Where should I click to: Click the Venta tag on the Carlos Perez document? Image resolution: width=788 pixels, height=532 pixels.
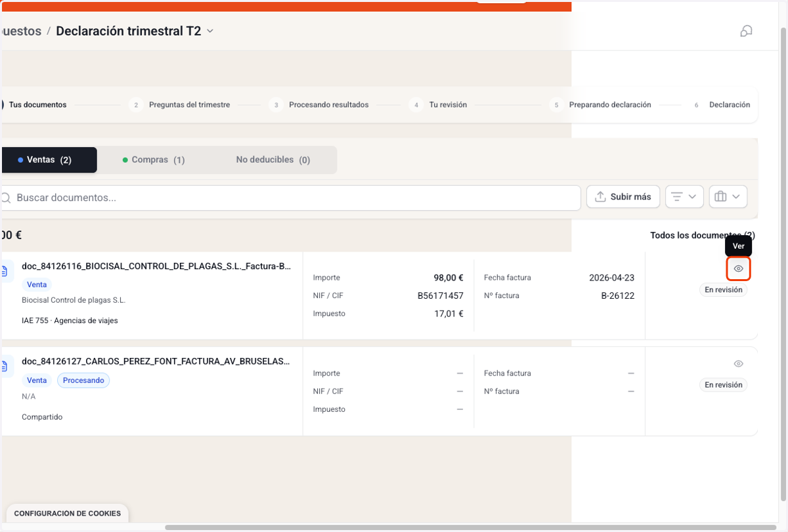point(37,380)
